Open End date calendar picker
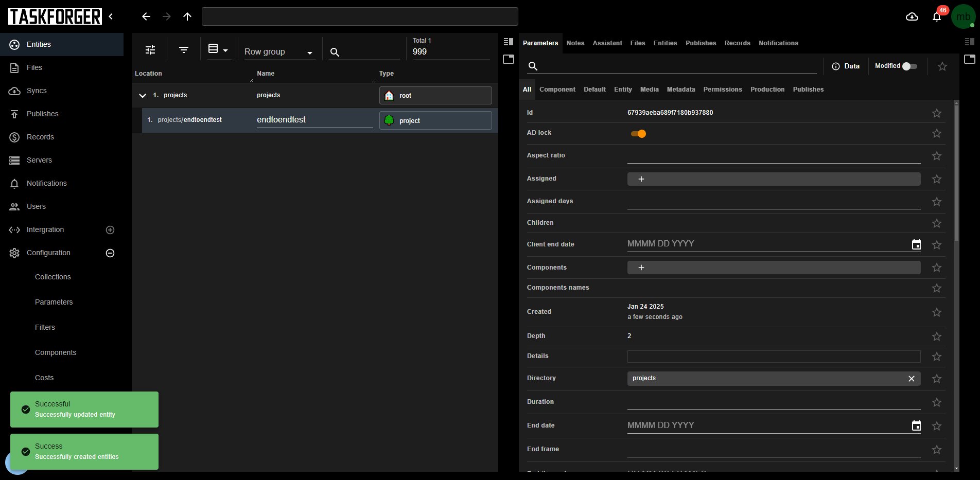980x480 pixels. tap(916, 426)
